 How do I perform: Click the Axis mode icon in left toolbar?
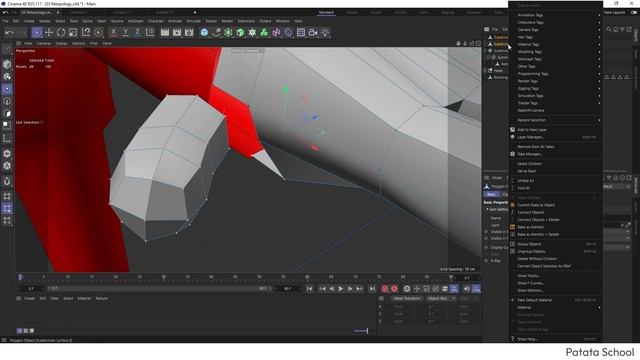click(x=7, y=139)
